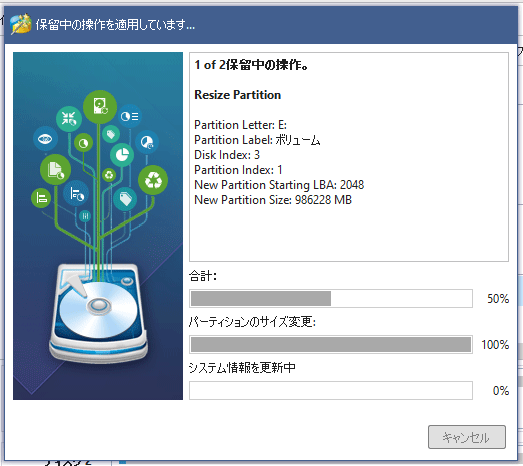Click the システム情報を更新中 empty progress bar
523x466 pixels.
[x=331, y=390]
